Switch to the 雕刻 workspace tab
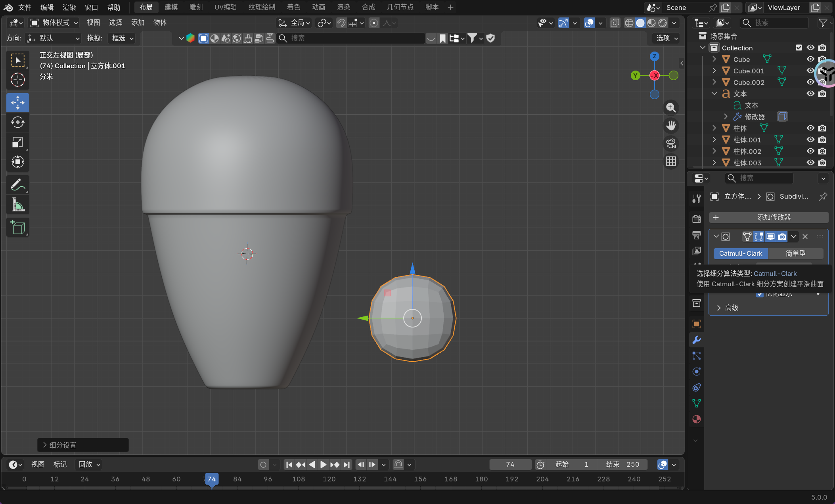This screenshot has width=835, height=504. 196,7
